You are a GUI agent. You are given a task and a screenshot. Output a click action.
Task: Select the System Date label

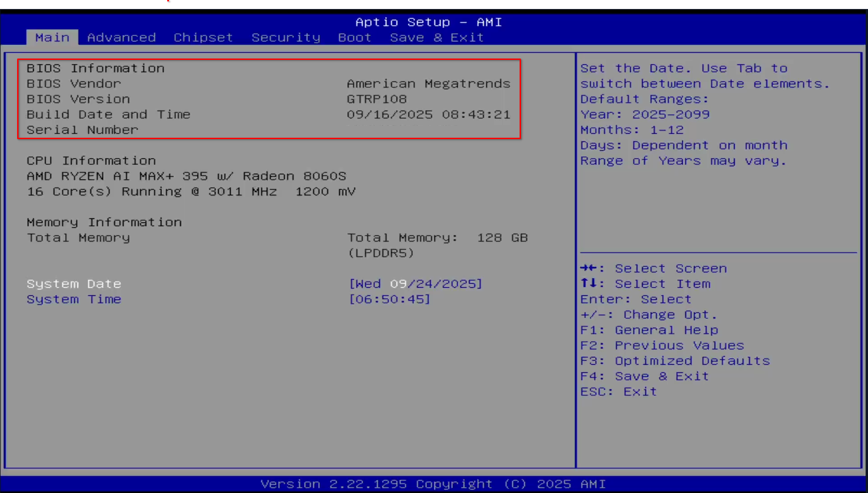(74, 284)
